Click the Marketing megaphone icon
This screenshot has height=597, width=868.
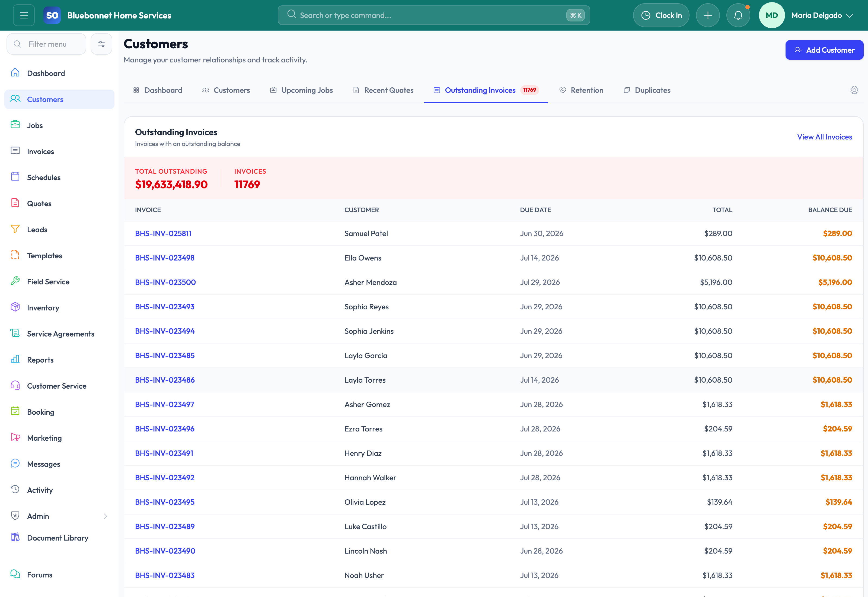click(x=15, y=437)
